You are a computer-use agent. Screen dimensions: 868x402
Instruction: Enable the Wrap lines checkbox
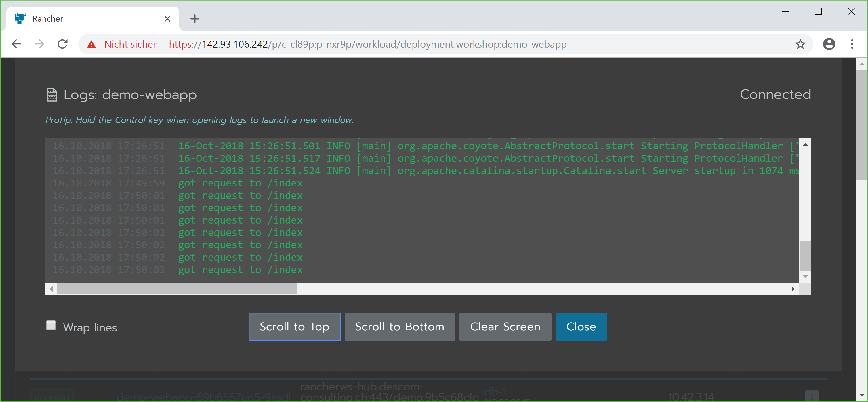coord(51,325)
